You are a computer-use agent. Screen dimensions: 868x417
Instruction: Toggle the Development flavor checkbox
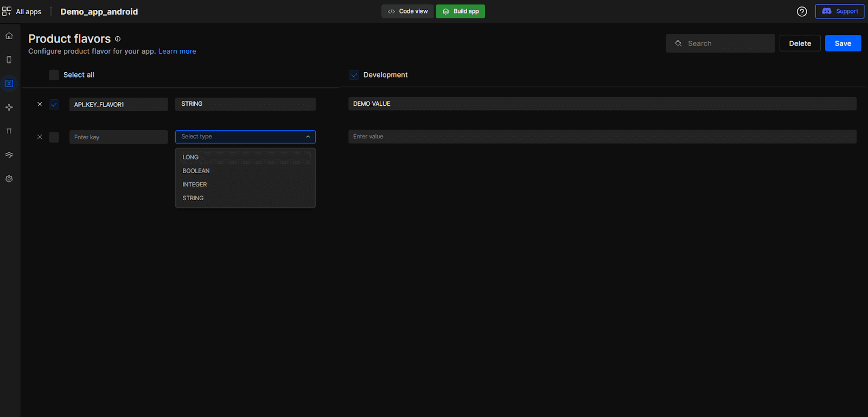354,75
